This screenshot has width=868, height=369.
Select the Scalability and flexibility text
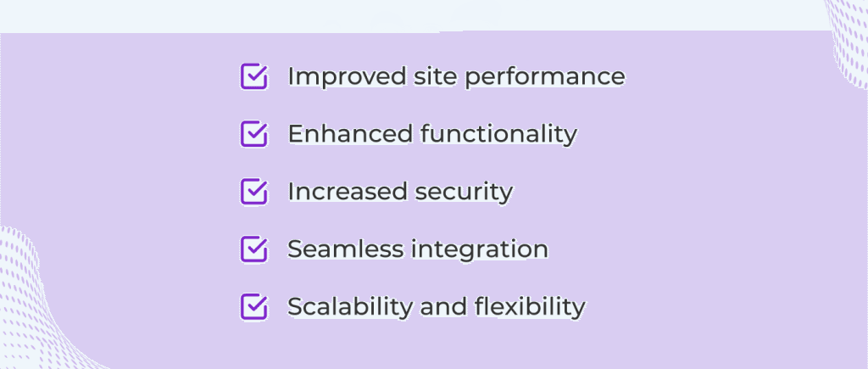tap(437, 307)
